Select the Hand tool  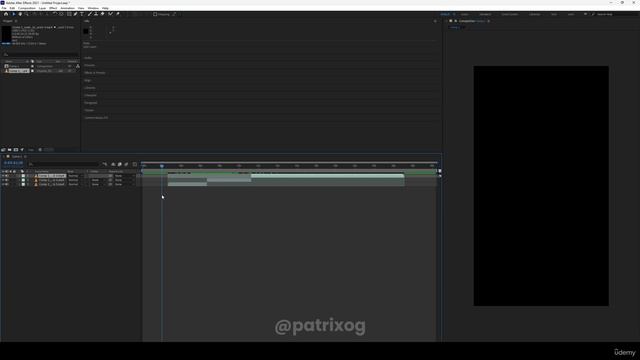coord(20,14)
